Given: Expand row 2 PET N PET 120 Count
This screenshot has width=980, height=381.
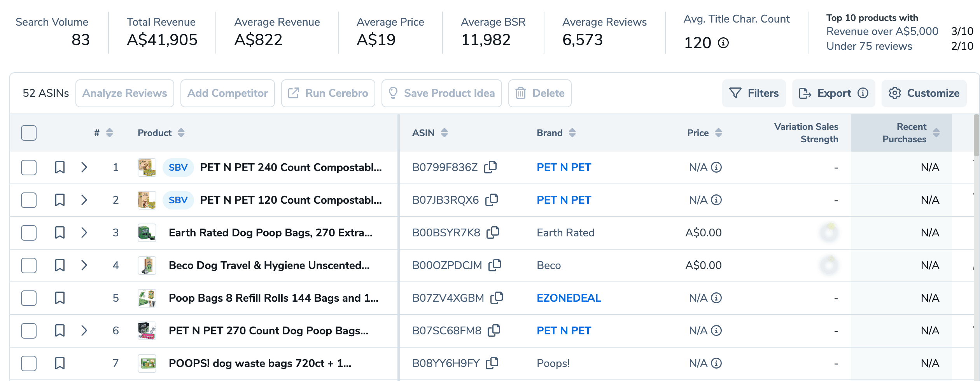Looking at the screenshot, I should [x=84, y=200].
